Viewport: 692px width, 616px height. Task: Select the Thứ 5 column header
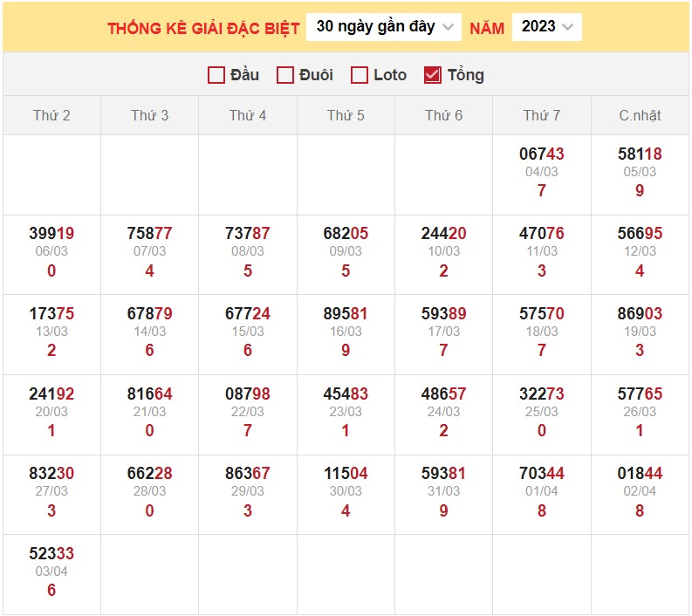346,115
